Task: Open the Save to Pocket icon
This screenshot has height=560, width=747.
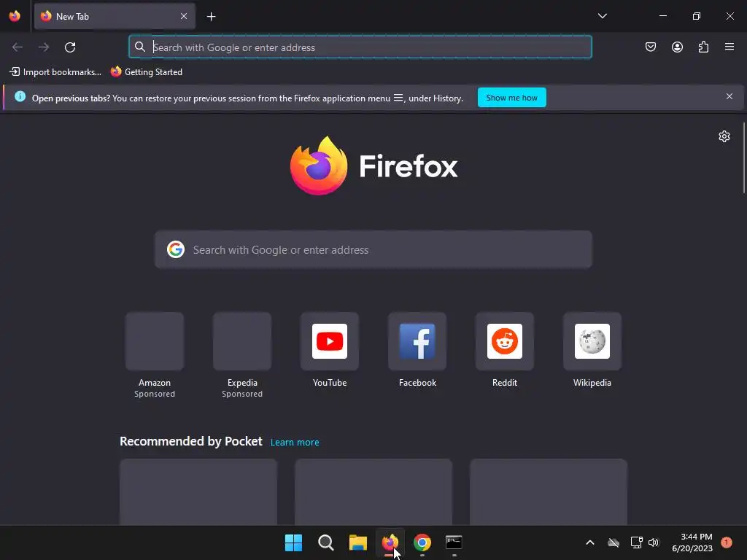Action: pos(650,47)
